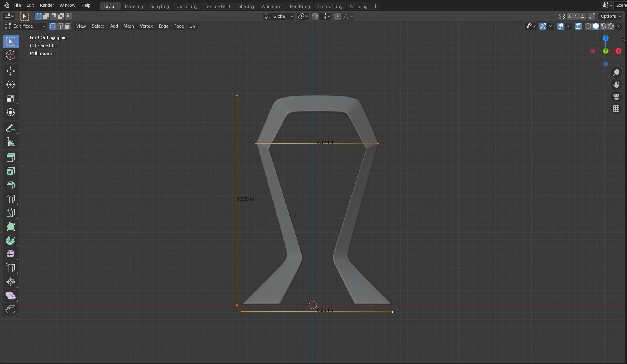The height and width of the screenshot is (364, 627).
Task: Toggle viewport gizmos display
Action: pyautogui.click(x=543, y=26)
